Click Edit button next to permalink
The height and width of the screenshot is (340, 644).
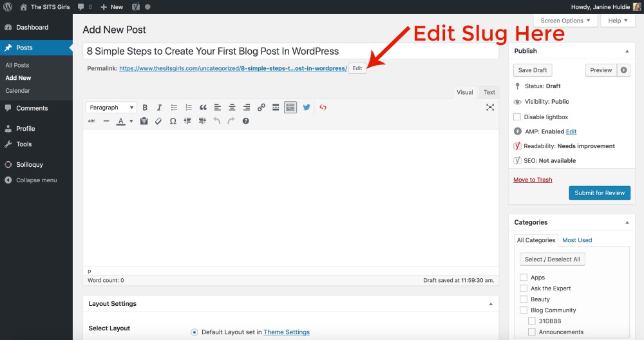pyautogui.click(x=357, y=68)
